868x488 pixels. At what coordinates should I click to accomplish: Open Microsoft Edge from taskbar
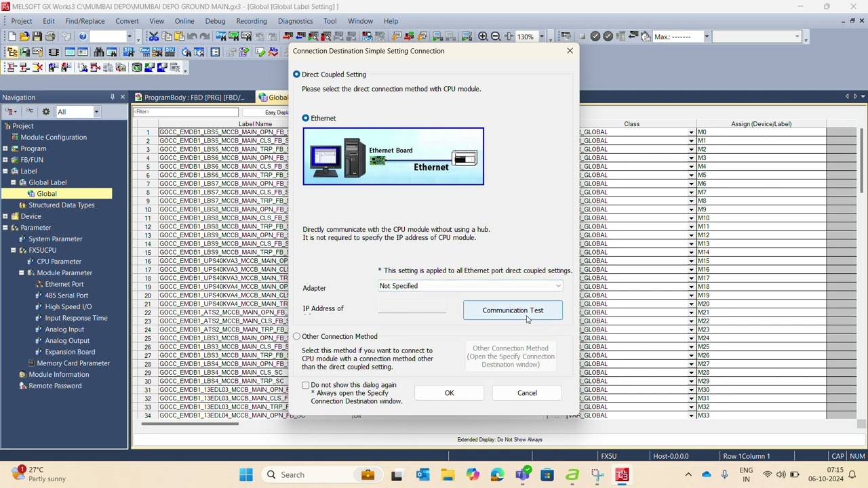(x=497, y=474)
